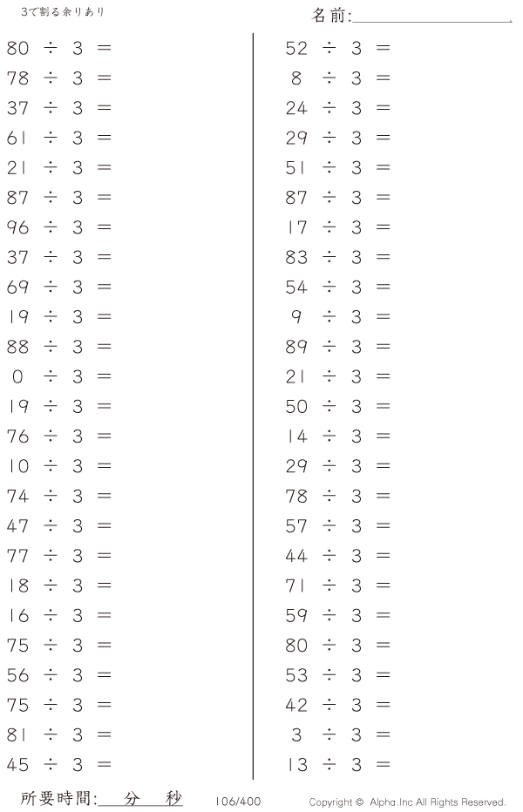Click the problem 45 ÷ 3 =

tap(59, 764)
